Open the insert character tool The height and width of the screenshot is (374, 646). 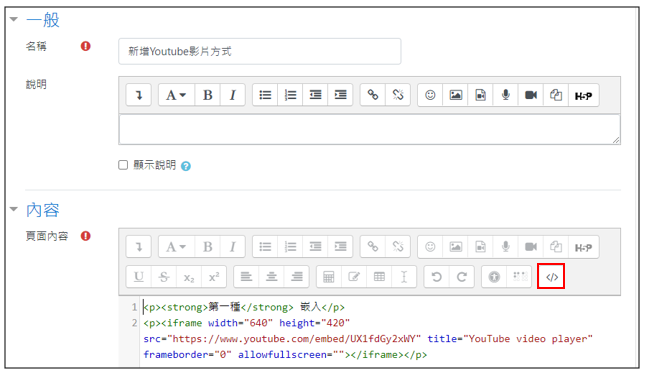354,276
